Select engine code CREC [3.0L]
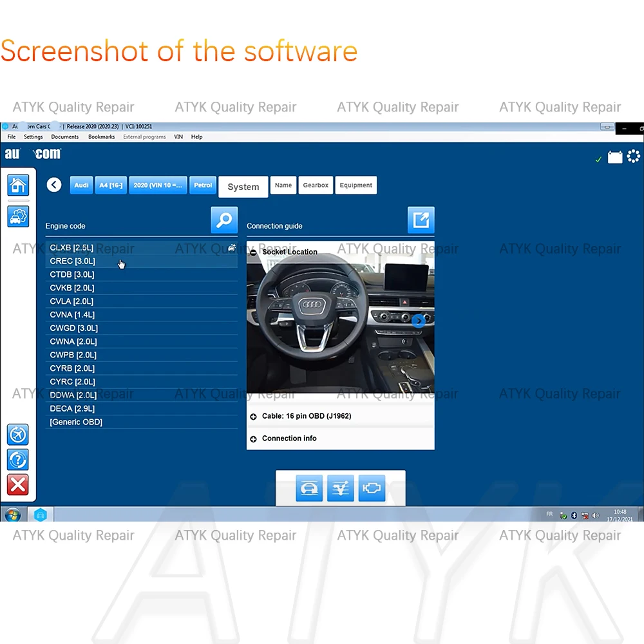Screen dimensions: 644x644 141,261
